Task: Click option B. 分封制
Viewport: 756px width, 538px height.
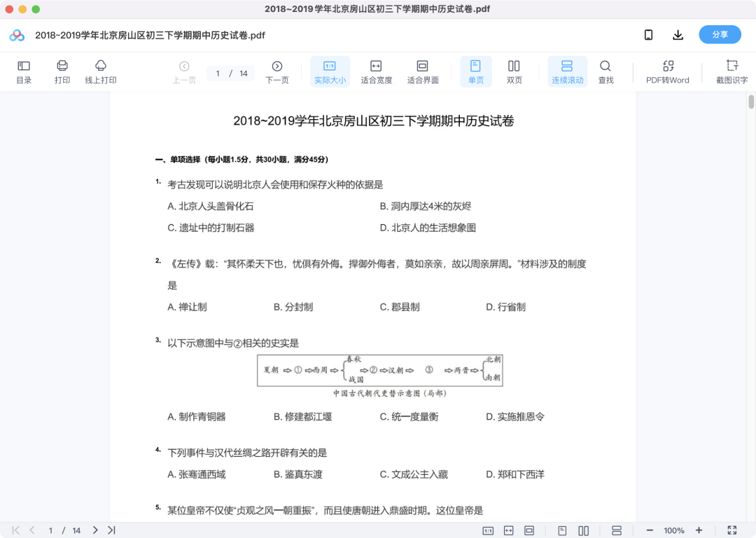Action: coord(293,307)
